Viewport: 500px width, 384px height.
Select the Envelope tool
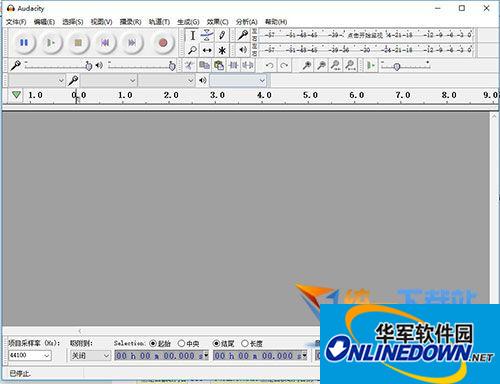(x=207, y=35)
